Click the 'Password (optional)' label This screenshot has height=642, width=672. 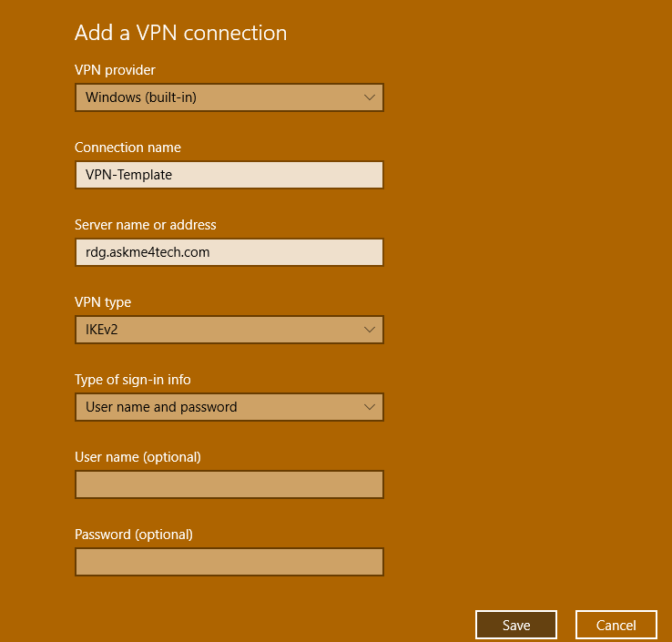pos(134,535)
